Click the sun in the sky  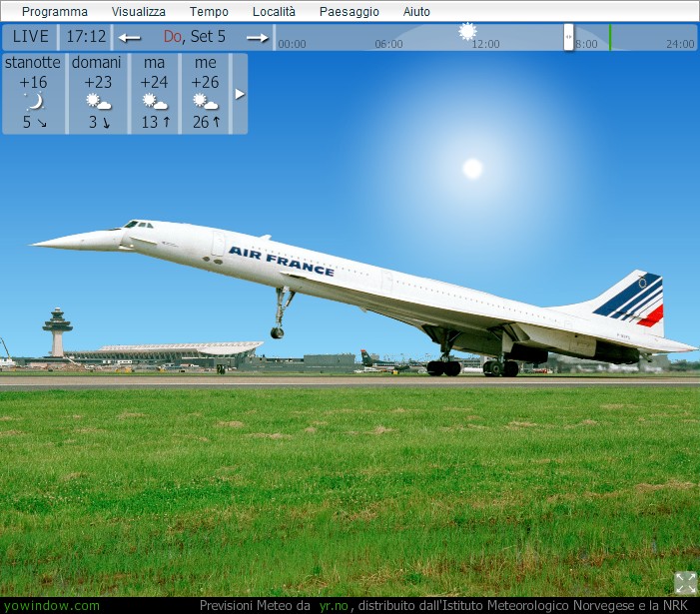pyautogui.click(x=472, y=169)
